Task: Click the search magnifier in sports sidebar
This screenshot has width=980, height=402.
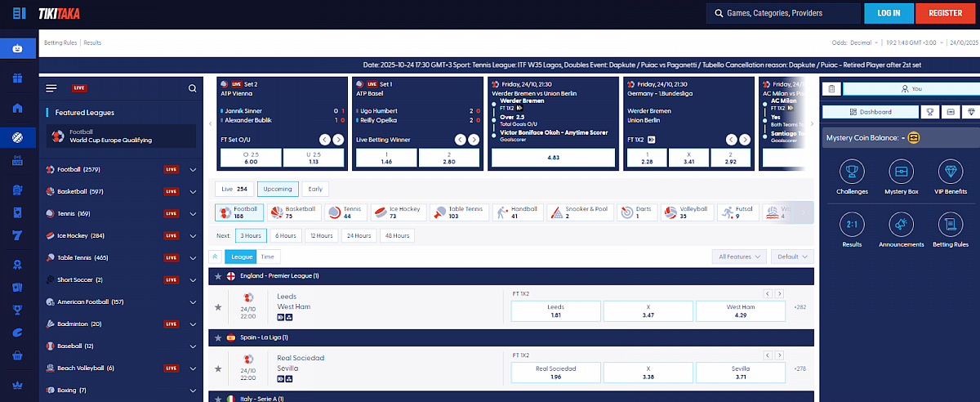Action: (193, 88)
